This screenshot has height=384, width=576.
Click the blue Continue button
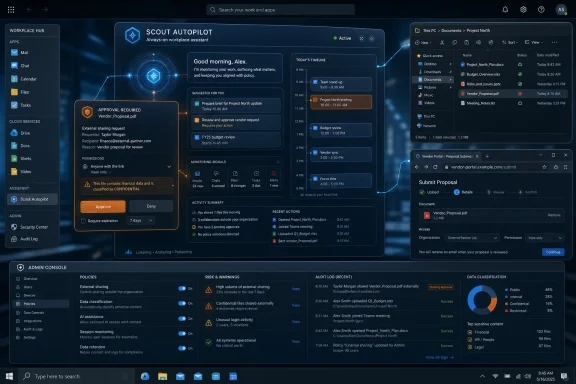[x=553, y=252]
